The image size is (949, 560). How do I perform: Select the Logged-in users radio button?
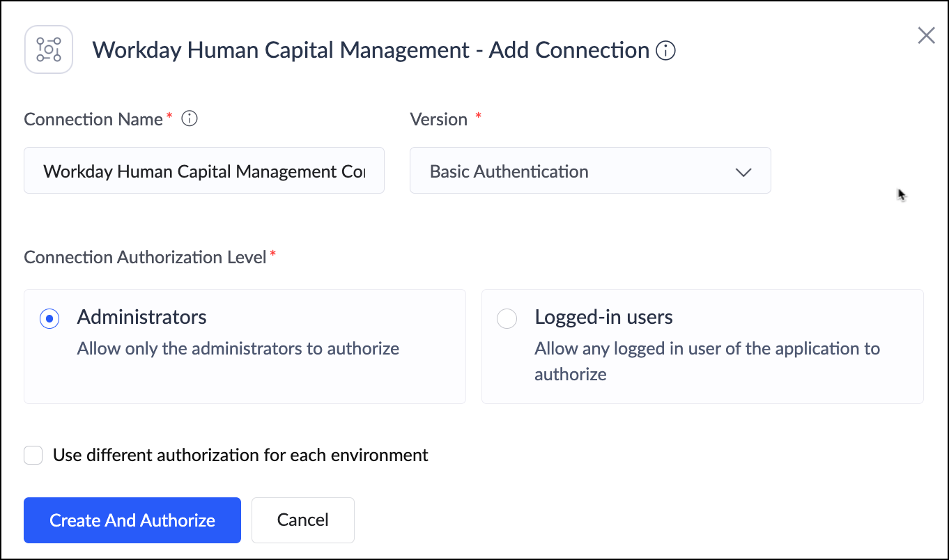tap(507, 318)
